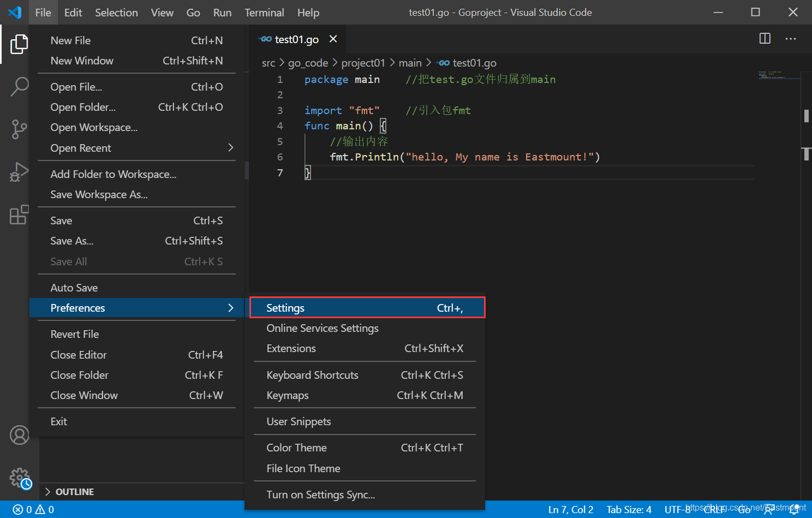Click main breadcrumb segment
Viewport: 812px width, 518px height.
[x=410, y=63]
